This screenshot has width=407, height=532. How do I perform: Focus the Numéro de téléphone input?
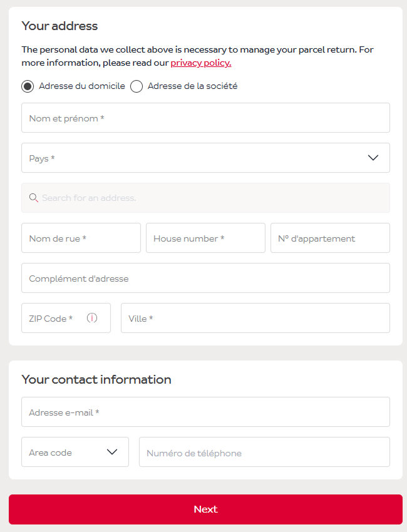coord(264,452)
